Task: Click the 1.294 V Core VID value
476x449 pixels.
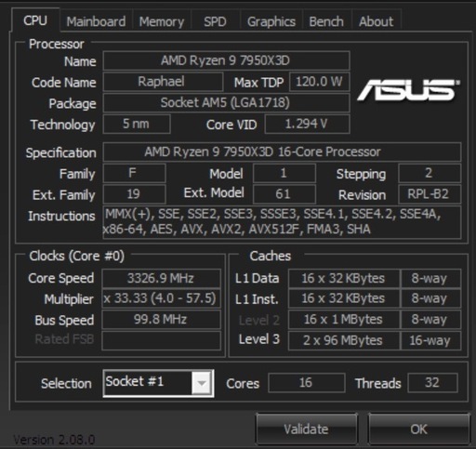Action: pyautogui.click(x=308, y=124)
